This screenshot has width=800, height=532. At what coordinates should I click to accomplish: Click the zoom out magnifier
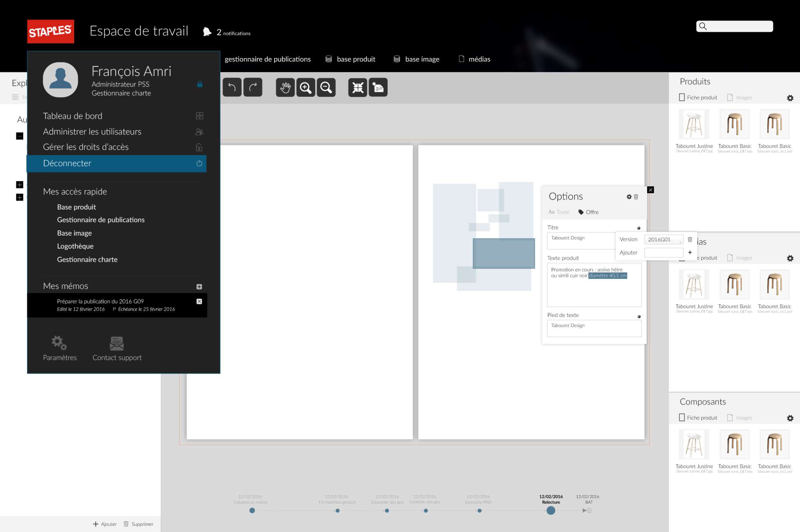(x=326, y=87)
